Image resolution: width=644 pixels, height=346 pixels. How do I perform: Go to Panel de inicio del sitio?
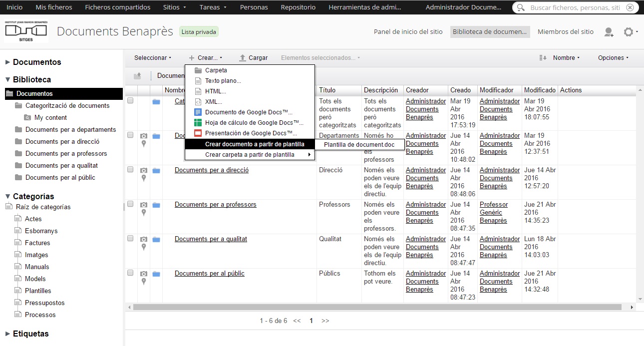coord(408,32)
